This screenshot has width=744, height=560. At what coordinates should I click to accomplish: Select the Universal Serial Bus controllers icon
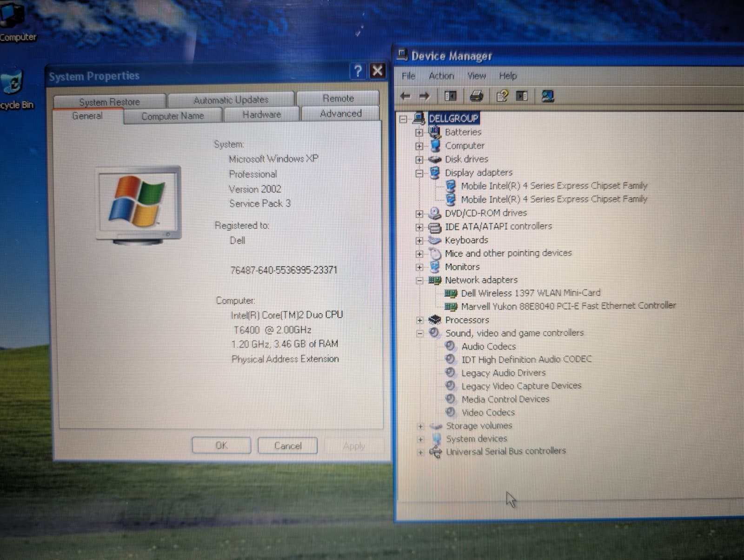tap(436, 451)
